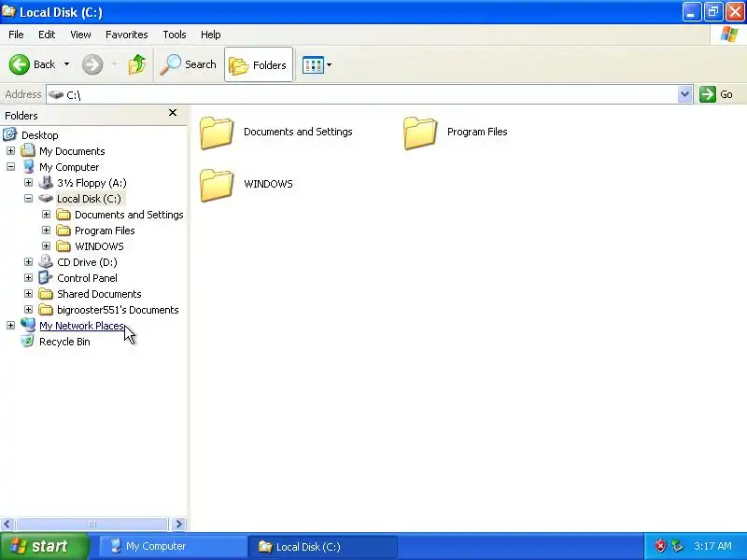Open the Back history dropdown arrow
The image size is (747, 560).
coord(66,64)
